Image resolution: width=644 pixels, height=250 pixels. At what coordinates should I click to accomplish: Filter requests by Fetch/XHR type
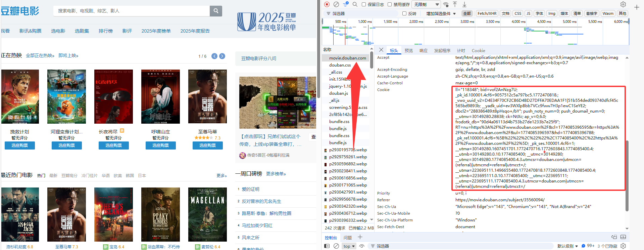pos(487,13)
